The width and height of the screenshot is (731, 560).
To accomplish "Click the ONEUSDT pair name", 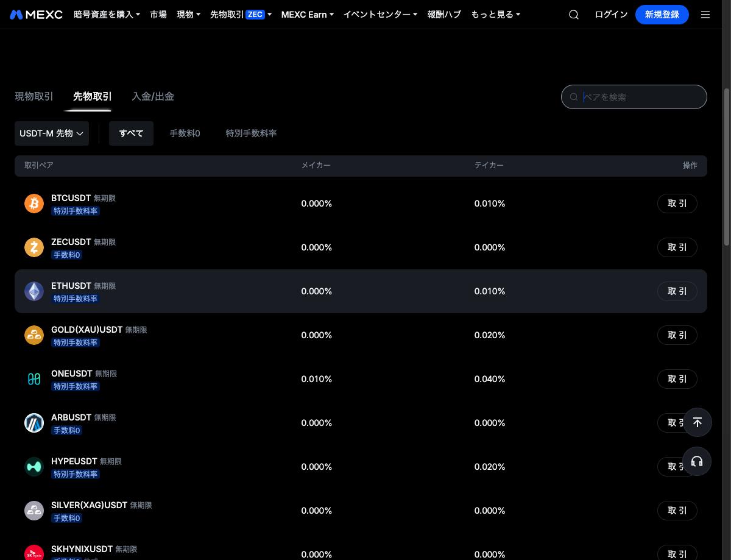I will click(72, 374).
